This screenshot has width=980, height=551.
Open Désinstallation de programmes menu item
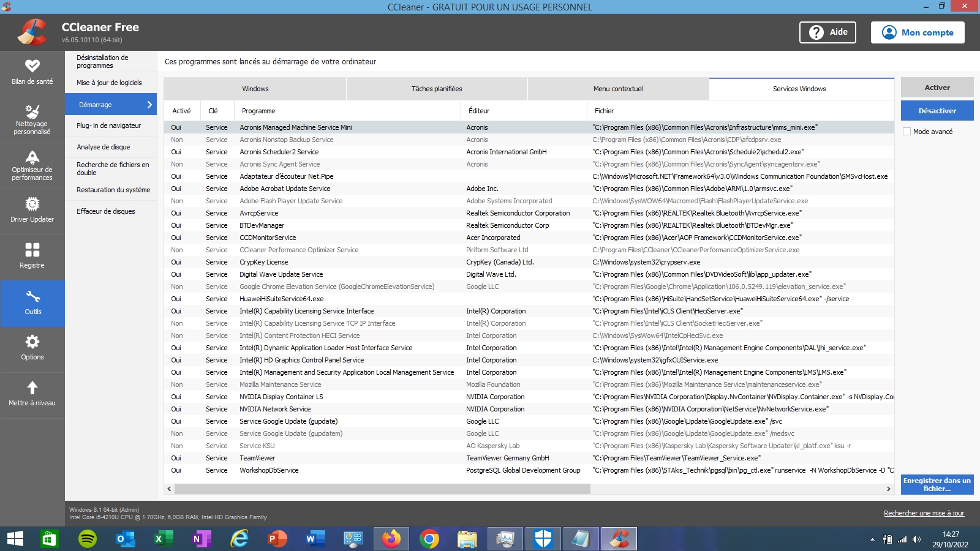(111, 61)
